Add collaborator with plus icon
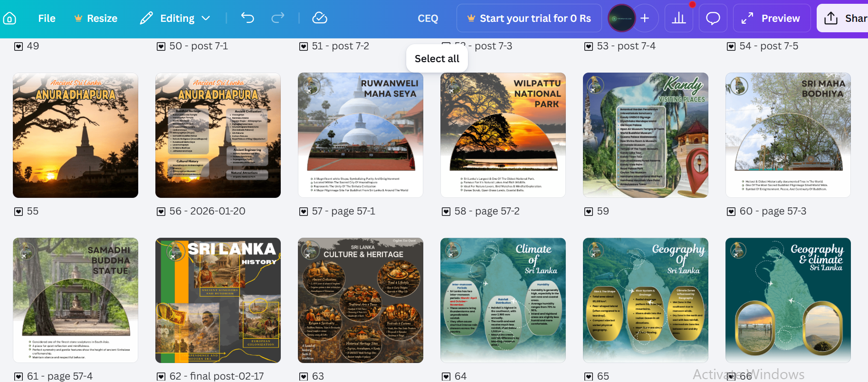Image resolution: width=868 pixels, height=382 pixels. (645, 18)
